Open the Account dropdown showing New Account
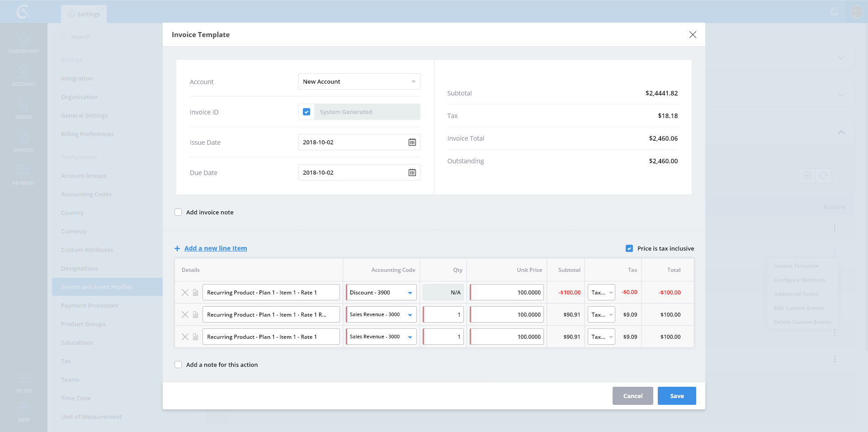 pos(359,81)
